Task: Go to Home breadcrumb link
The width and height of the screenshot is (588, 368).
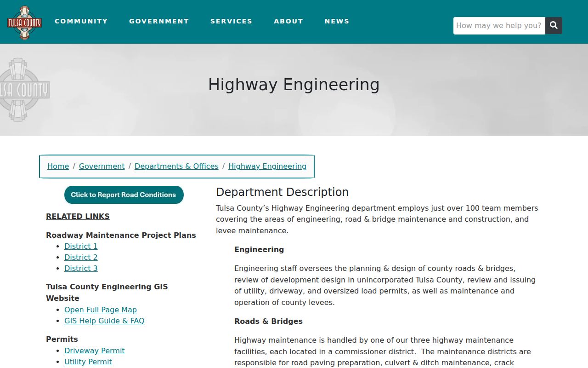Action: [x=58, y=167]
